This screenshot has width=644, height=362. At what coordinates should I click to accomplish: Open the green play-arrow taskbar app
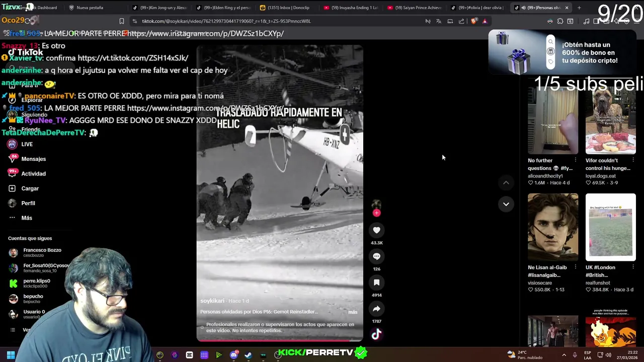[x=219, y=355]
